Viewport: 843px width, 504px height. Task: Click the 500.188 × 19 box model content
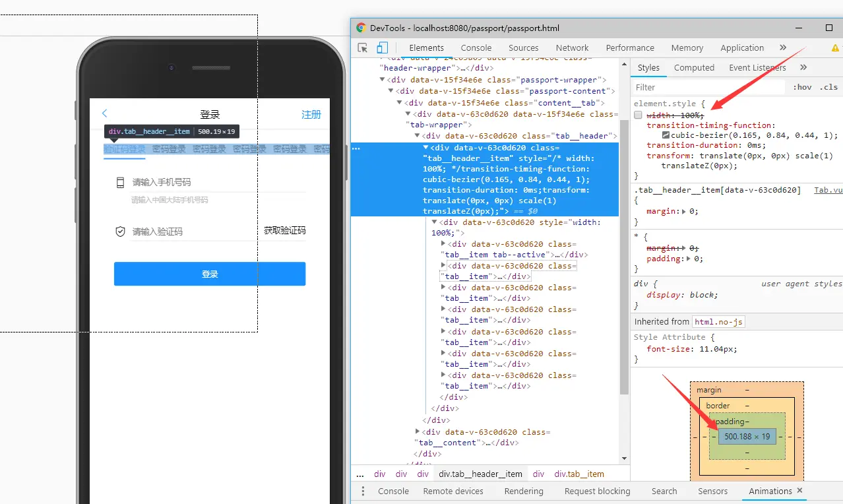[747, 436]
